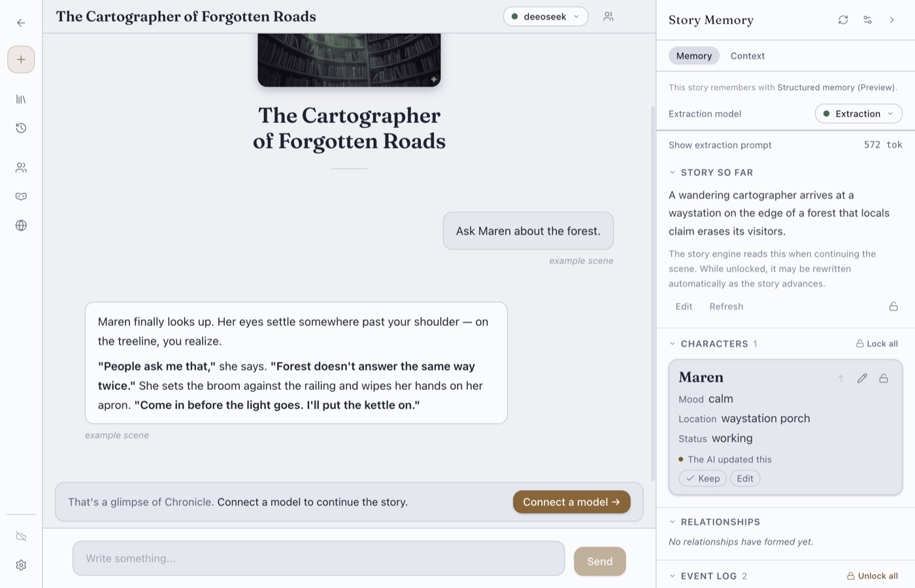Click the back arrow in the sidebar
Screen dimensions: 915x588
[21, 23]
